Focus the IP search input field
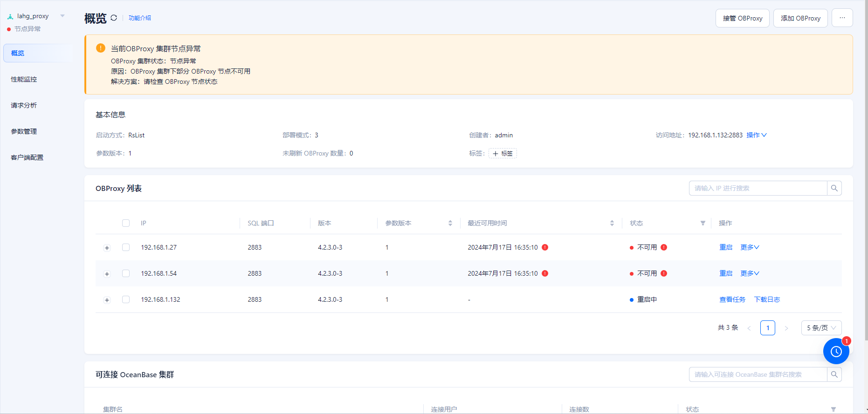868x414 pixels. click(x=758, y=188)
